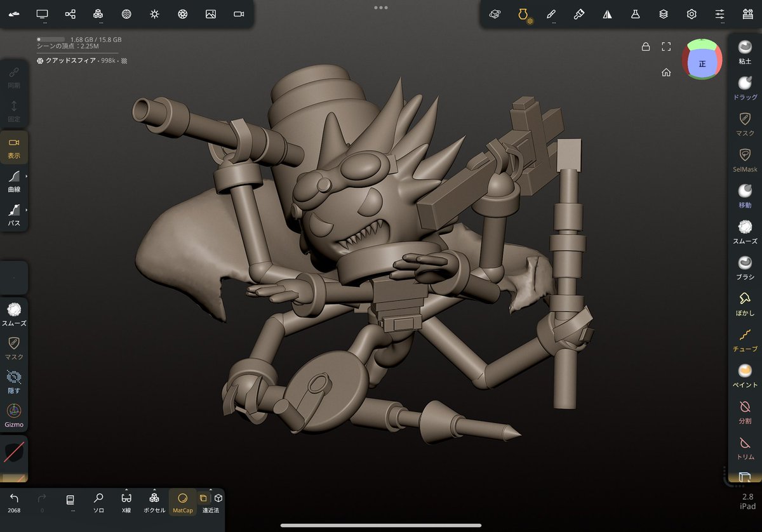Screen dimensions: 762x532
Task: Toggle the 同期 sync link
Action: tap(14, 77)
